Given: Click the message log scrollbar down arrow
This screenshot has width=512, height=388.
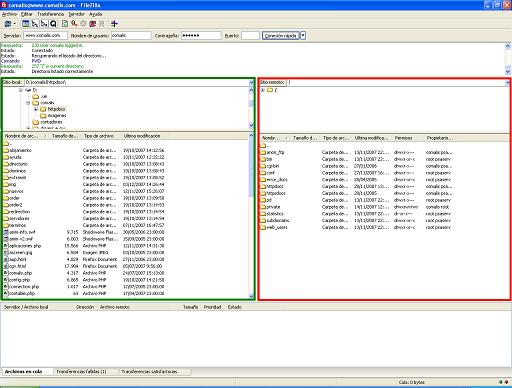Looking at the screenshot, I should click(x=508, y=71).
